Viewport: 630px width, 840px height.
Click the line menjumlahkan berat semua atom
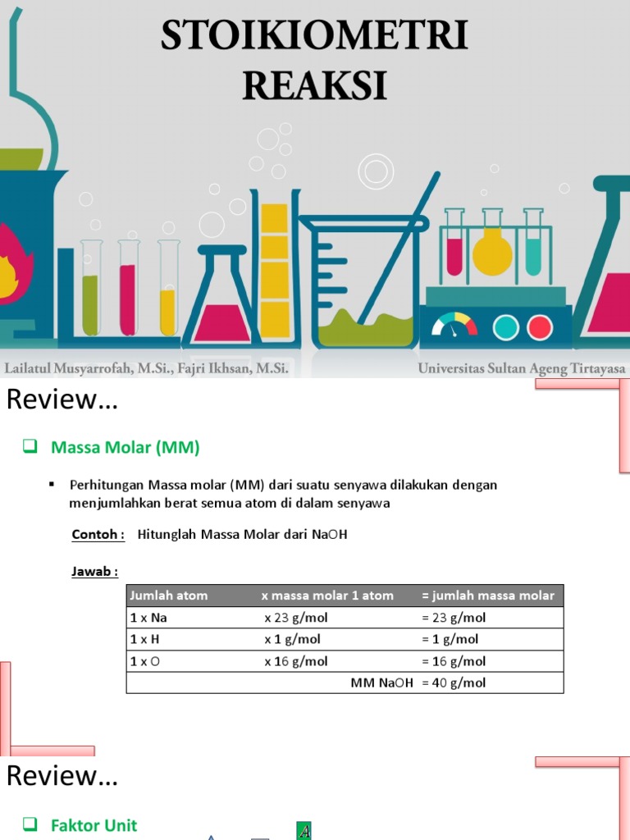point(230,503)
